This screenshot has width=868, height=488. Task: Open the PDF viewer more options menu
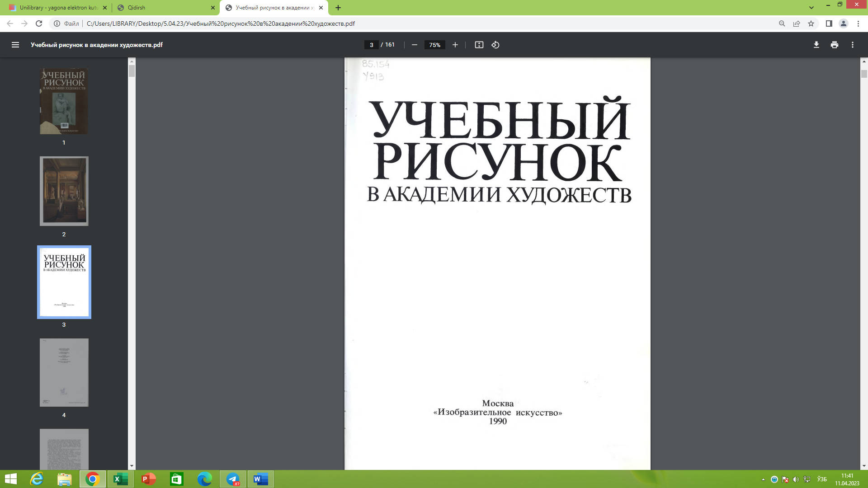853,45
